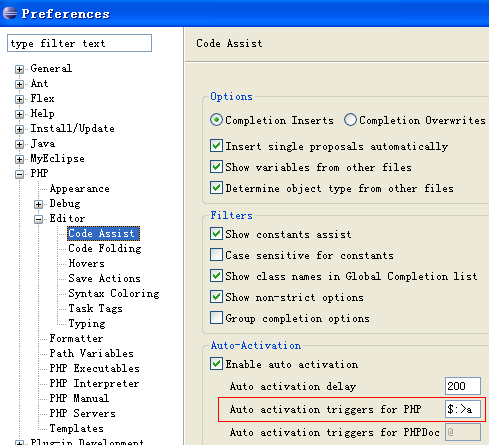The height and width of the screenshot is (445, 489).
Task: Open the Templates preferences page
Action: (76, 428)
